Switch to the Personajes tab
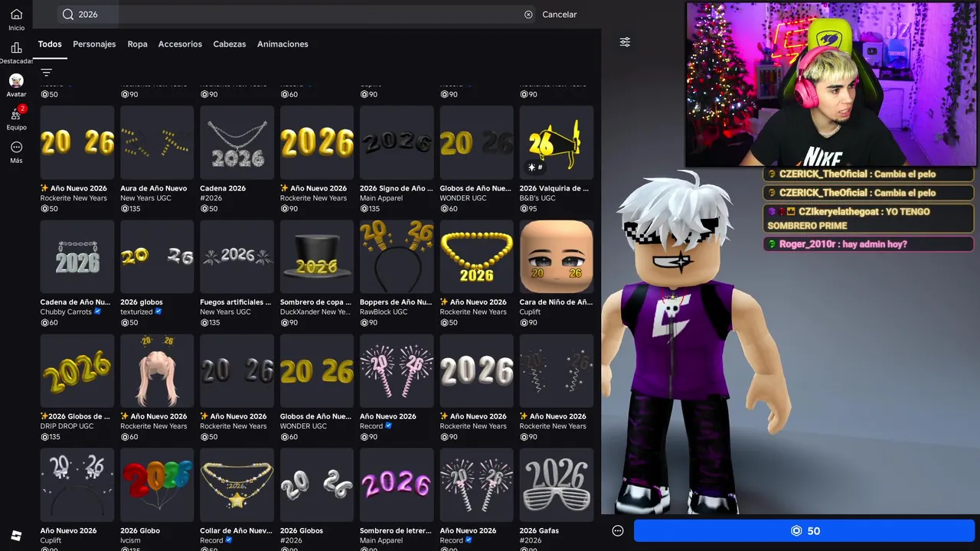This screenshot has width=980, height=551. click(94, 44)
